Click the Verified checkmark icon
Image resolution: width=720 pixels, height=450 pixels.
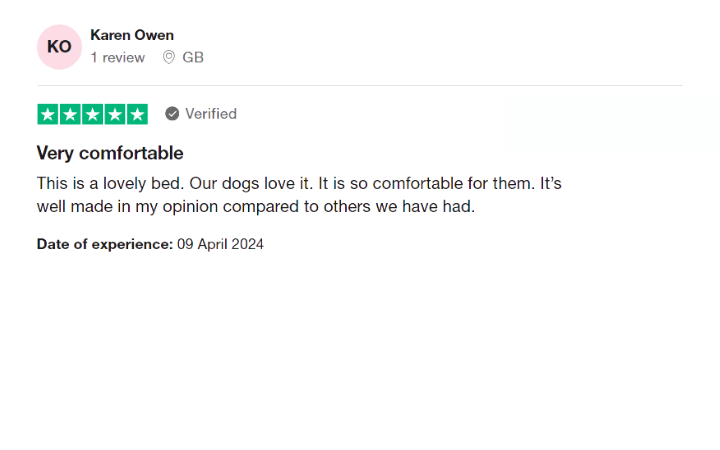[x=172, y=114]
